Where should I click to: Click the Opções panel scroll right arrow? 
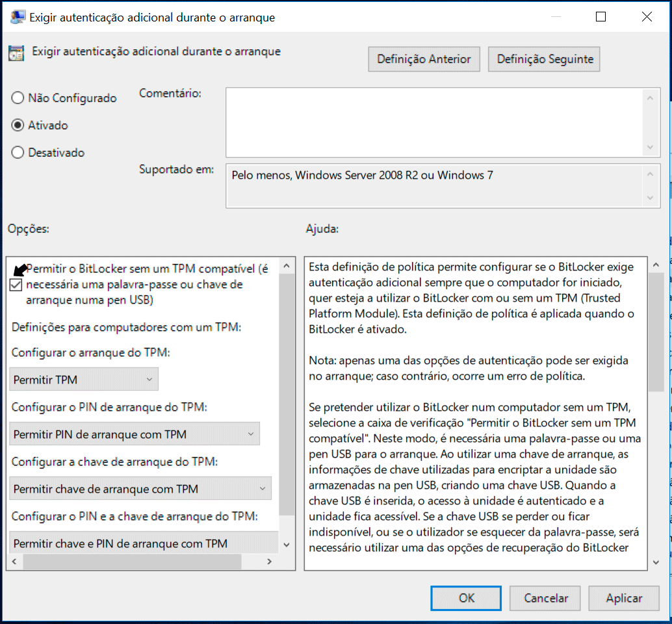point(269,562)
